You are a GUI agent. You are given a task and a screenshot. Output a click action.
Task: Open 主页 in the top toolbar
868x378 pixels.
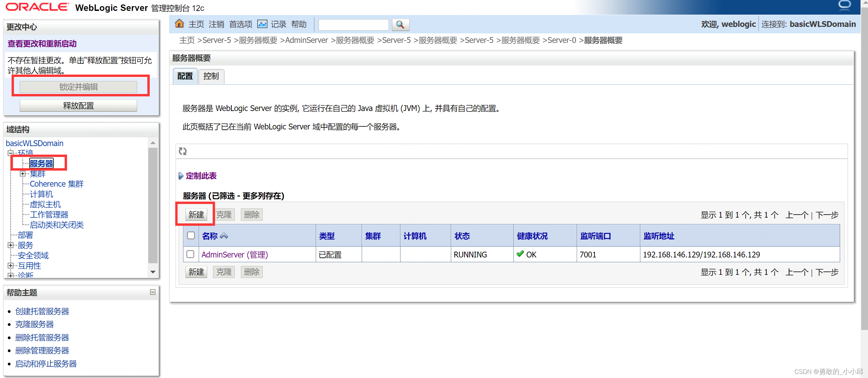coord(196,24)
